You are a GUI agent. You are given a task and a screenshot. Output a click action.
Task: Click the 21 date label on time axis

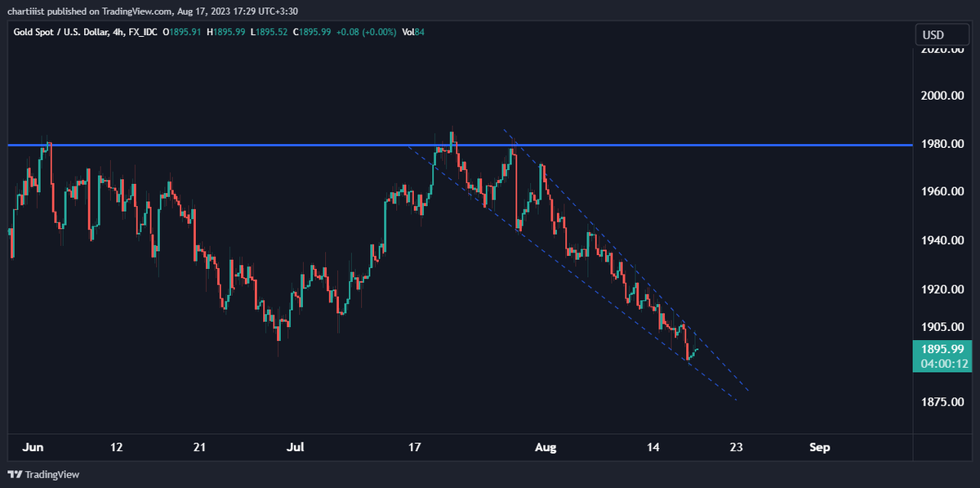200,447
